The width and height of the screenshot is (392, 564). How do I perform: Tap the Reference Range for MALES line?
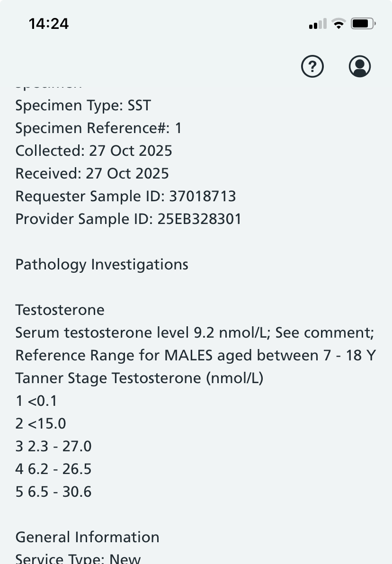(x=196, y=355)
